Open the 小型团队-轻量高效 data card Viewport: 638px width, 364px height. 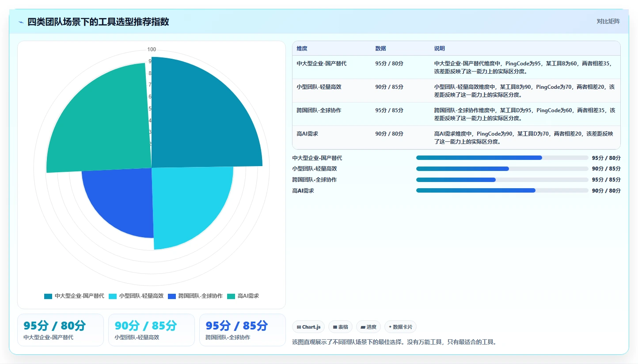click(152, 330)
